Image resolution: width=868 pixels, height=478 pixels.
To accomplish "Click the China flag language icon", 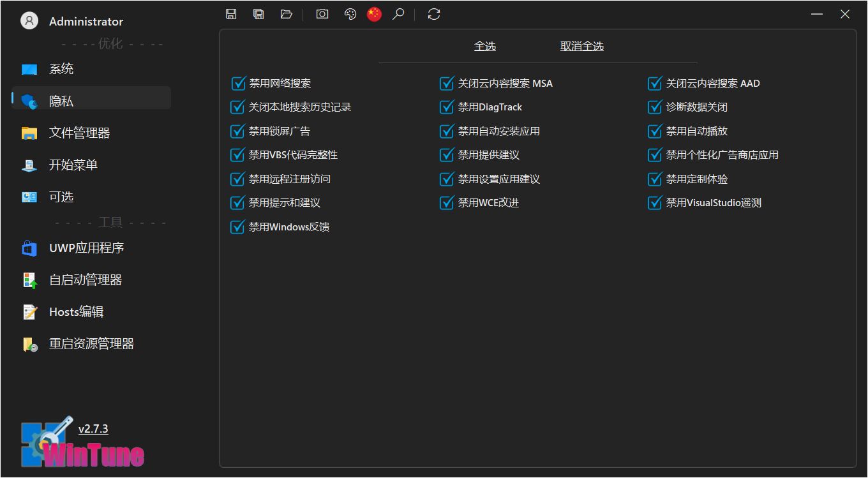I will tap(374, 14).
